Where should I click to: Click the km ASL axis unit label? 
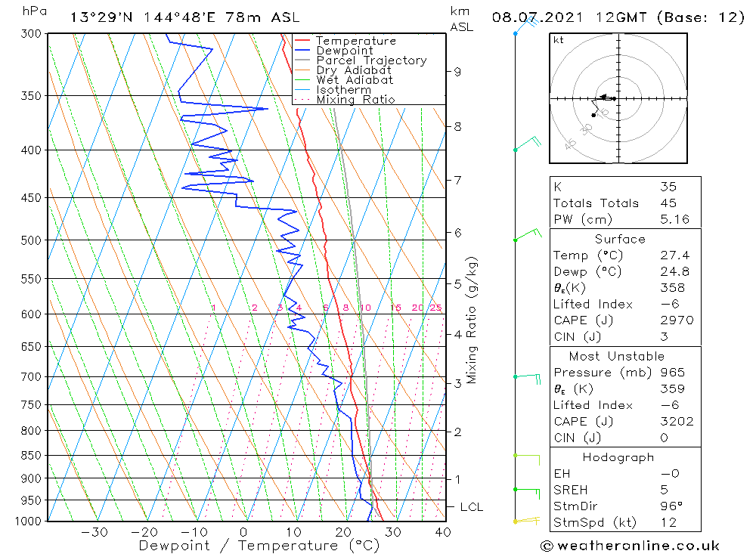click(461, 19)
